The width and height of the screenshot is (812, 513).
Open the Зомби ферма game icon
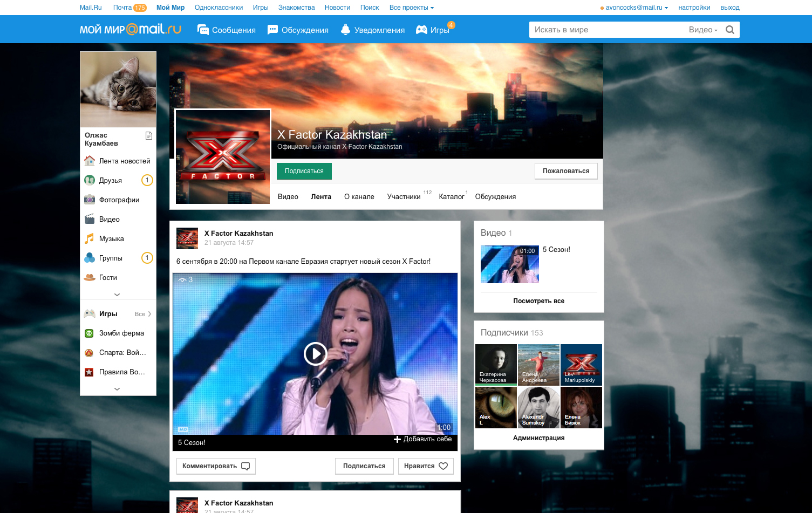[x=90, y=333]
